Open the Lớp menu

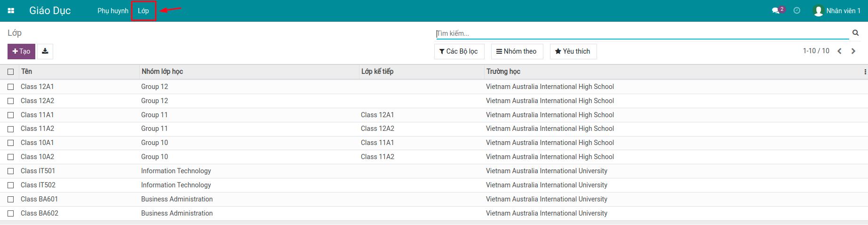[143, 11]
